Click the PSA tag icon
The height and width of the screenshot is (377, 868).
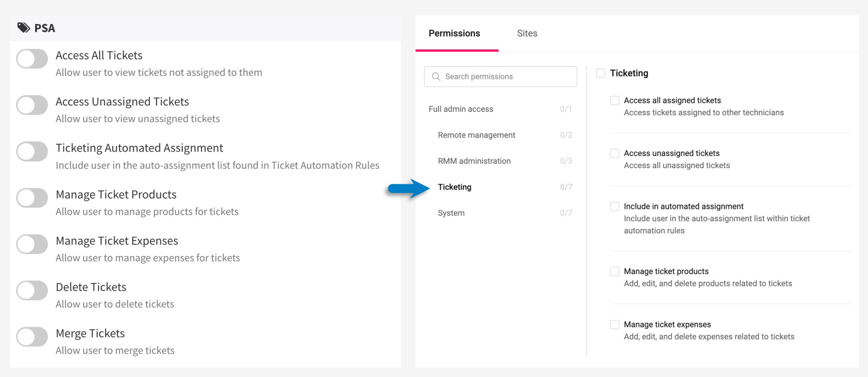[x=24, y=28]
